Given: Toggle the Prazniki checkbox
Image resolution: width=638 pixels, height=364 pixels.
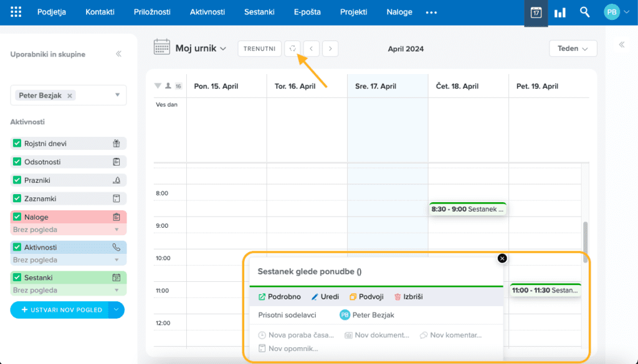Looking at the screenshot, I should coord(17,180).
